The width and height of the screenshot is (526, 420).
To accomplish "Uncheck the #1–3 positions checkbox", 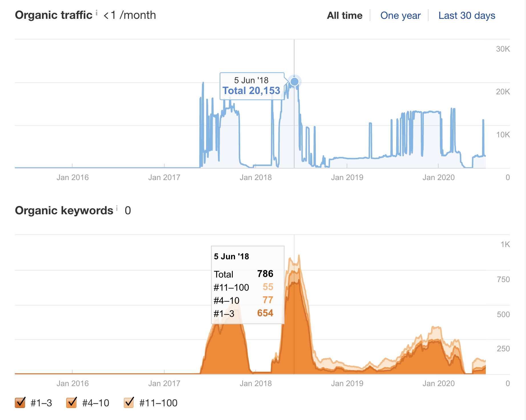I will 20,403.
